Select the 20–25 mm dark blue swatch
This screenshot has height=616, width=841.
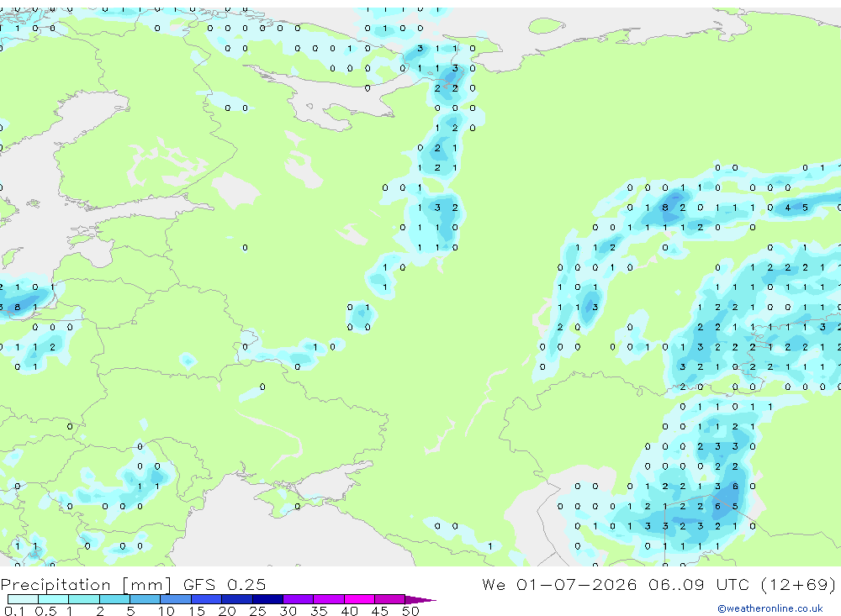237,599
